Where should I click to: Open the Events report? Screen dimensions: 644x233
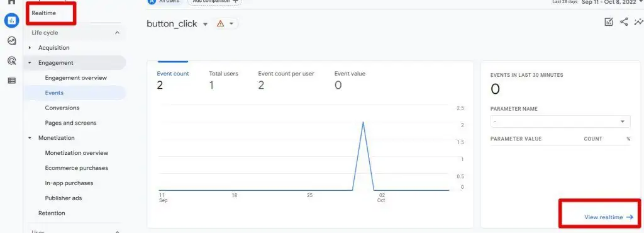(54, 93)
